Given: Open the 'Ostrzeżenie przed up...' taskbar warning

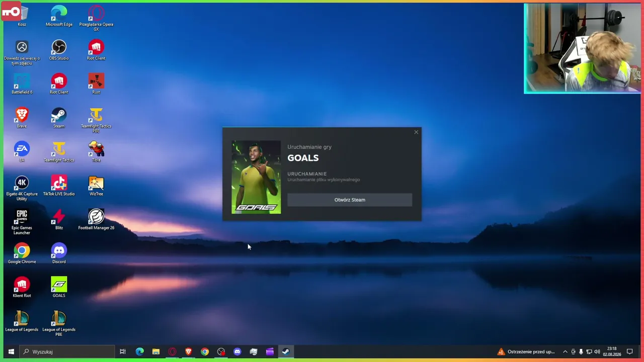Looking at the screenshot, I should pos(526,351).
